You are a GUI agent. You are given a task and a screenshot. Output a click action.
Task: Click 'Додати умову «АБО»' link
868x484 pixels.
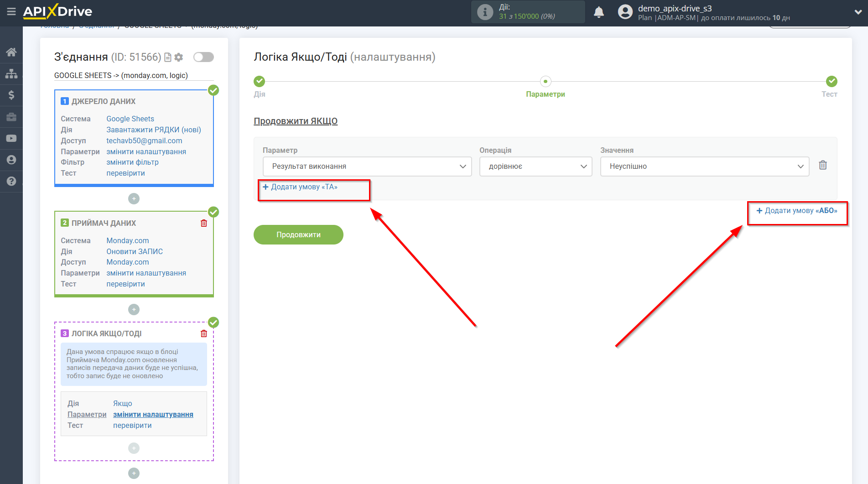797,211
